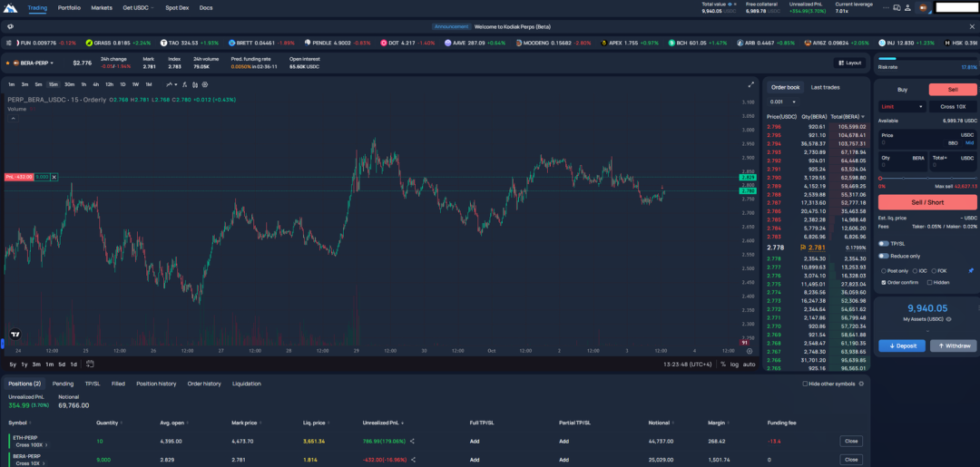Go to Portfolio in top navigation
The height and width of the screenshot is (467, 980).
pyautogui.click(x=69, y=7)
